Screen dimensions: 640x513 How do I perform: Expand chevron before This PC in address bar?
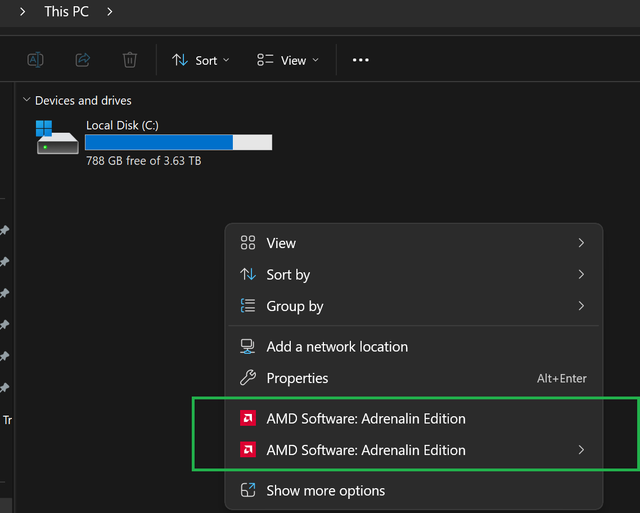click(22, 11)
